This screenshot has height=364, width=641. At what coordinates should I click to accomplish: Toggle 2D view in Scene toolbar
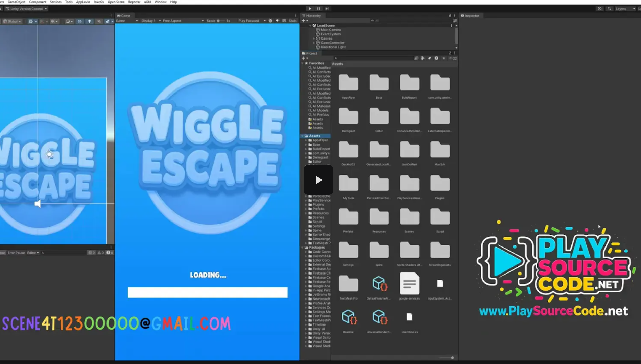tap(80, 21)
